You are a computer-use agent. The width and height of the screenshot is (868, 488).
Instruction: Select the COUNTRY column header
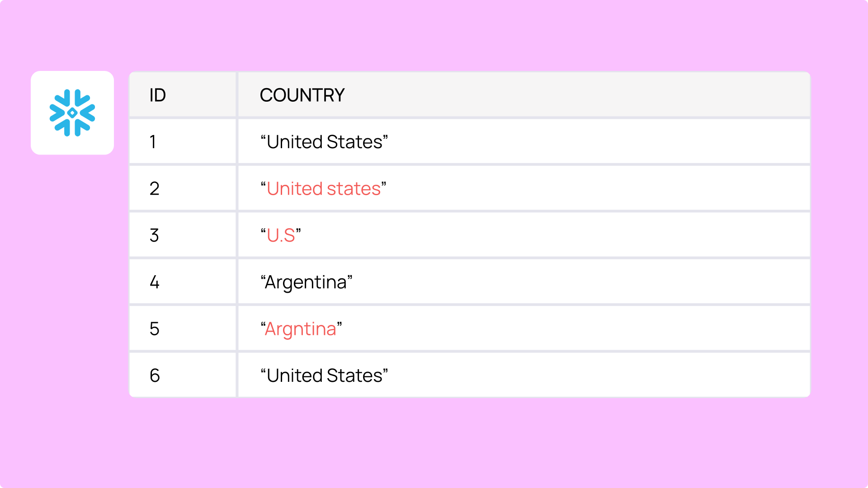tap(302, 95)
